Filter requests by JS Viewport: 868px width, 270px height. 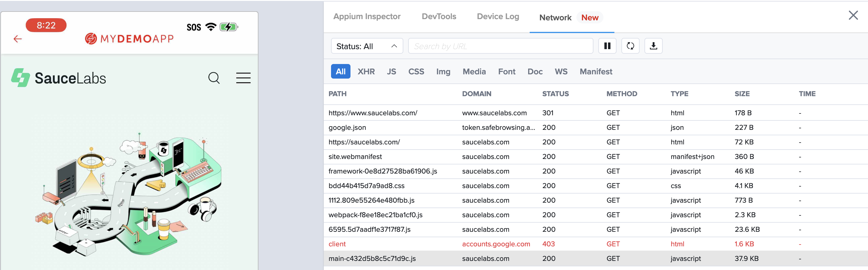pyautogui.click(x=391, y=71)
